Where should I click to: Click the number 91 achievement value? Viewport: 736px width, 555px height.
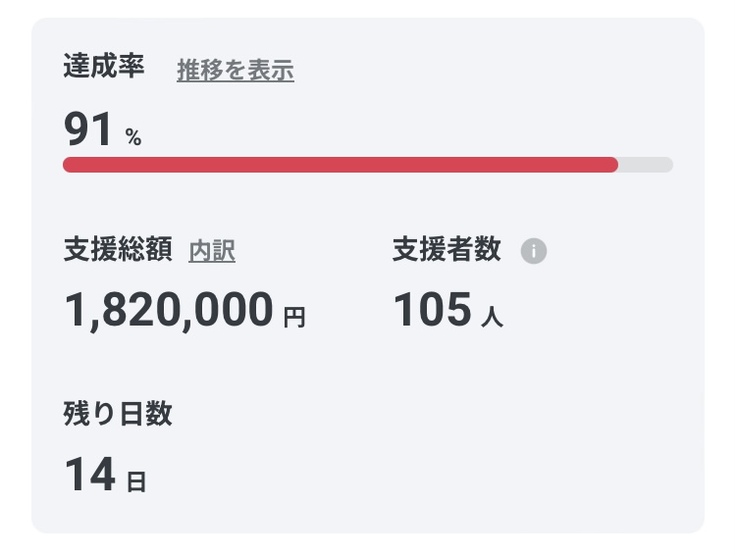pos(88,130)
